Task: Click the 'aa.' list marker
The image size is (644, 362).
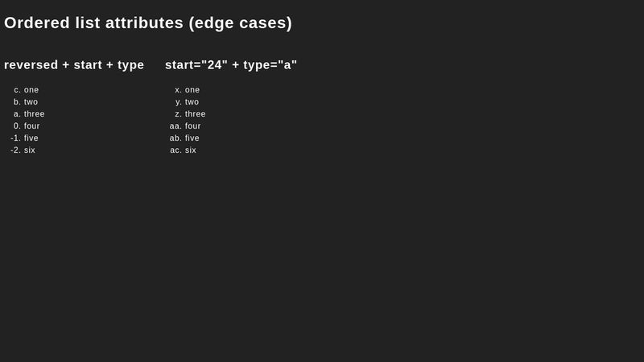Action: [175, 126]
